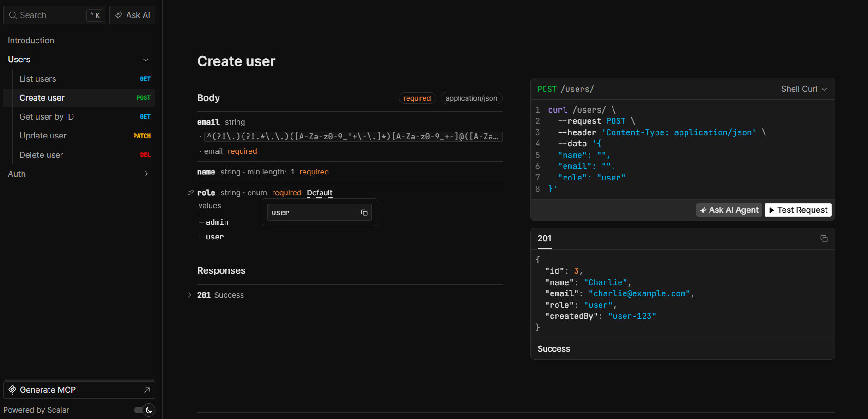Click the email regex pattern text
This screenshot has height=419, width=868.
tap(352, 137)
